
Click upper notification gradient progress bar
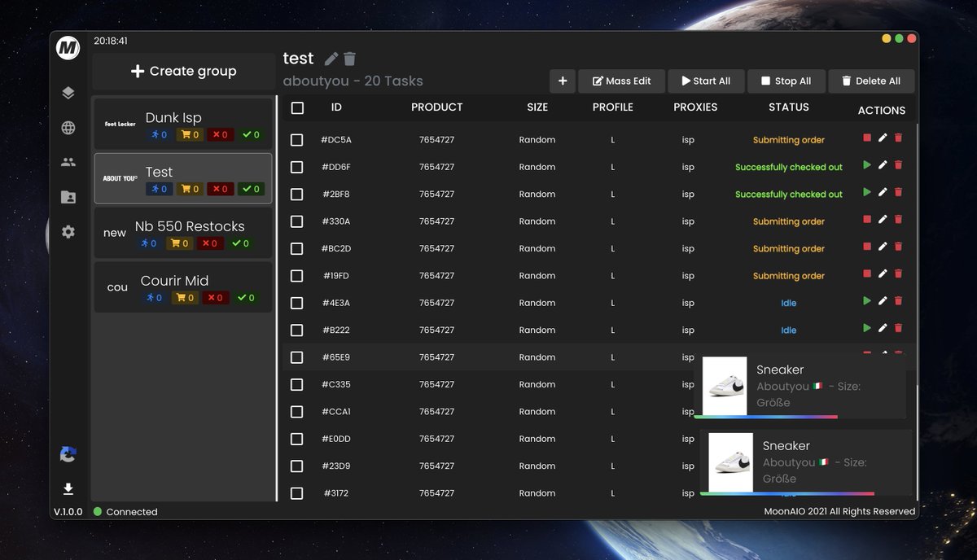765,417
